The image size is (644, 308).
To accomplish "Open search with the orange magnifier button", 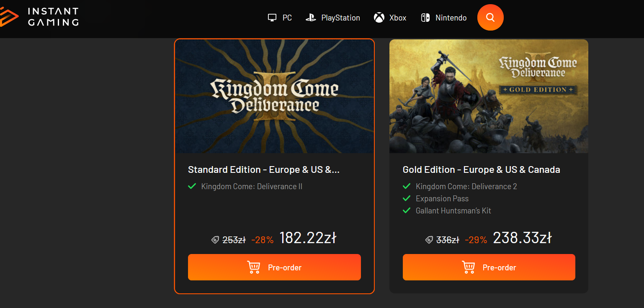I will point(490,18).
